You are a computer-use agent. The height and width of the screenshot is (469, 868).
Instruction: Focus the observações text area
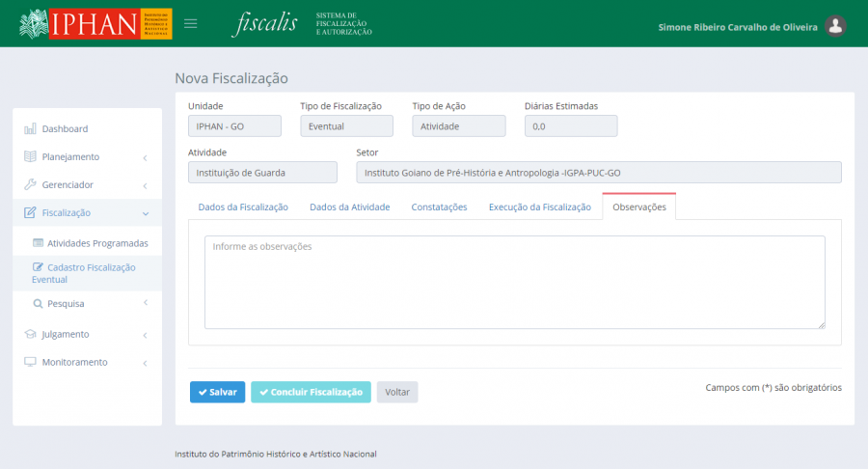click(x=514, y=282)
